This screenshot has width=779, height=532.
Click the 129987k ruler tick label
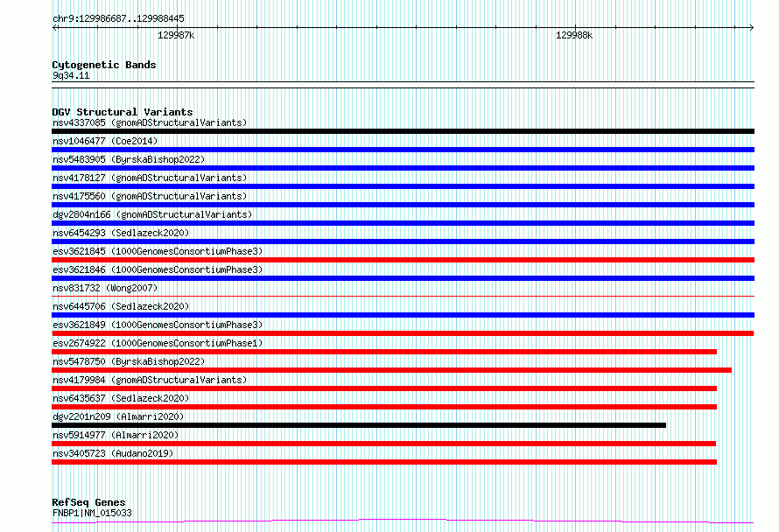tap(176, 35)
